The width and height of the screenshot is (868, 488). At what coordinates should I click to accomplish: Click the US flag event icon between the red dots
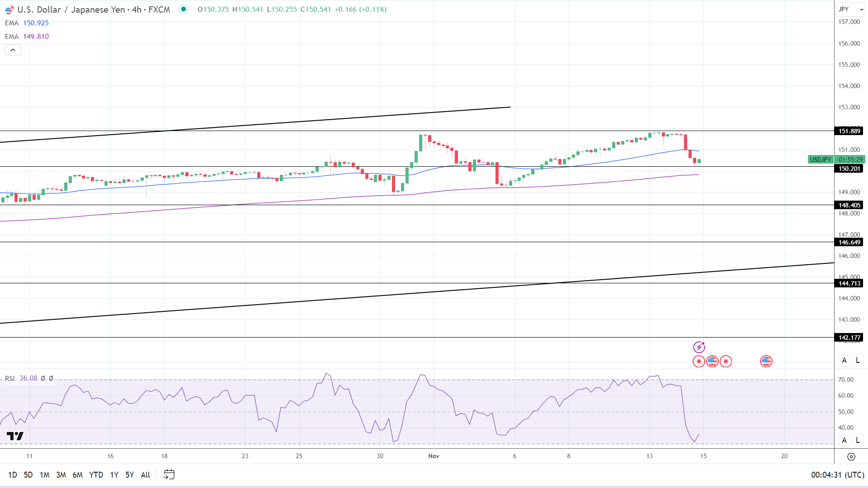pyautogui.click(x=712, y=361)
